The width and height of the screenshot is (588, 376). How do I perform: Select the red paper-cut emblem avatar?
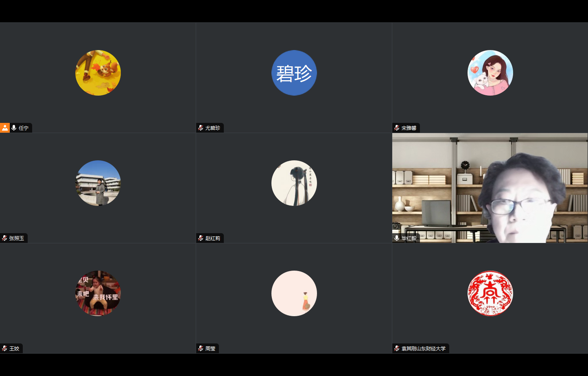coord(490,293)
